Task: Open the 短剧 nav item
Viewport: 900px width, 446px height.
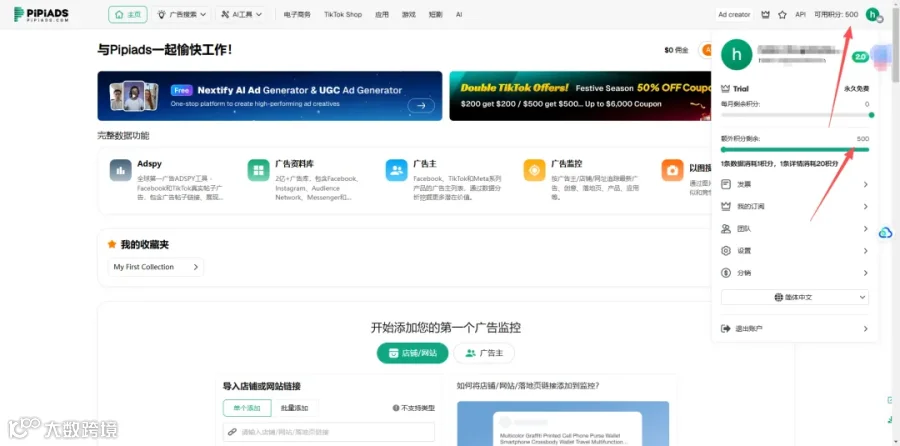Action: tap(436, 14)
